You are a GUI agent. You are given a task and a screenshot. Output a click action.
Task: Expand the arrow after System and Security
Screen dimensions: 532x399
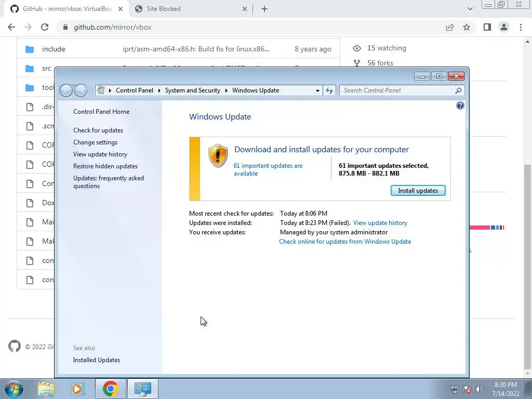[226, 90]
